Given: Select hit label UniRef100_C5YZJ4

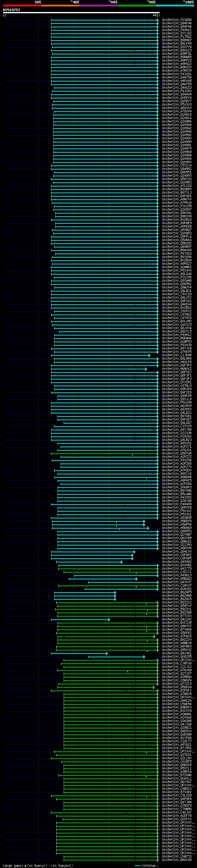Looking at the screenshot, I should [177, 165].
